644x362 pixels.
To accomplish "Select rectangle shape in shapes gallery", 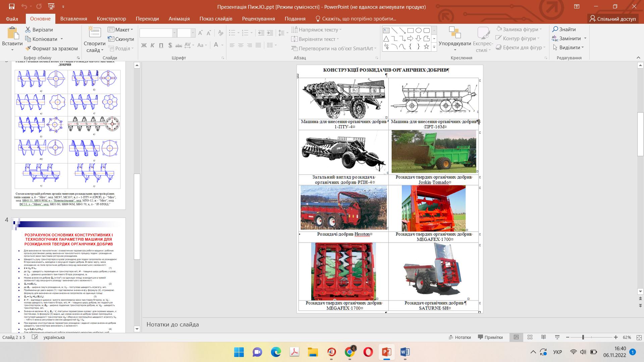I will coord(410,31).
